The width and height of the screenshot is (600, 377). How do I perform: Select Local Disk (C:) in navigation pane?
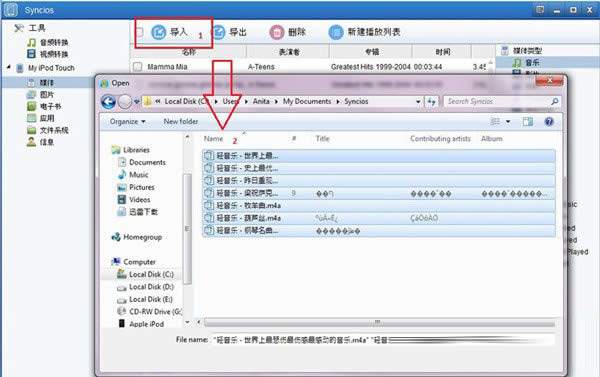tap(145, 274)
